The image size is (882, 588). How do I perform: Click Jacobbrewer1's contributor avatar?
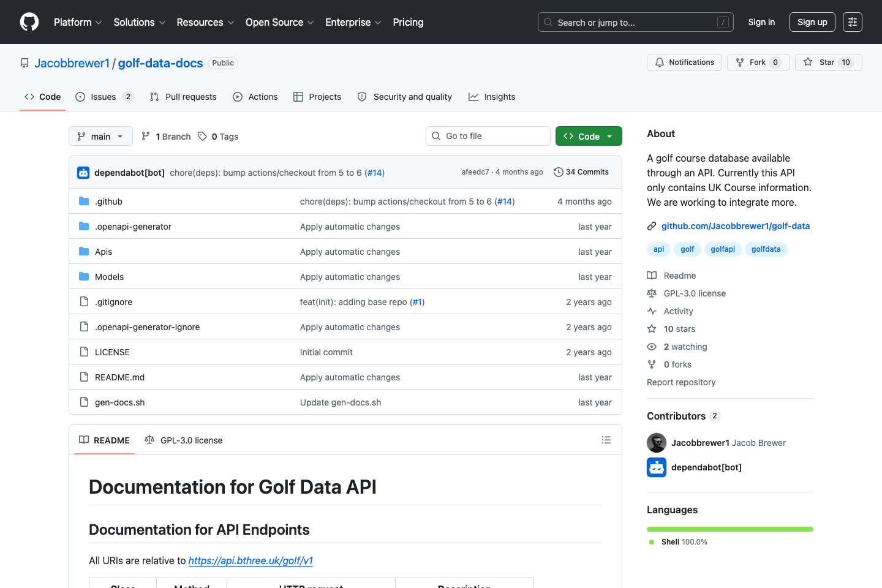656,442
